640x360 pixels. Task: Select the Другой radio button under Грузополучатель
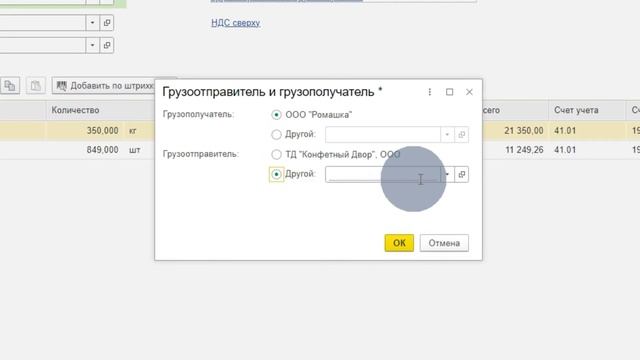[x=276, y=134]
